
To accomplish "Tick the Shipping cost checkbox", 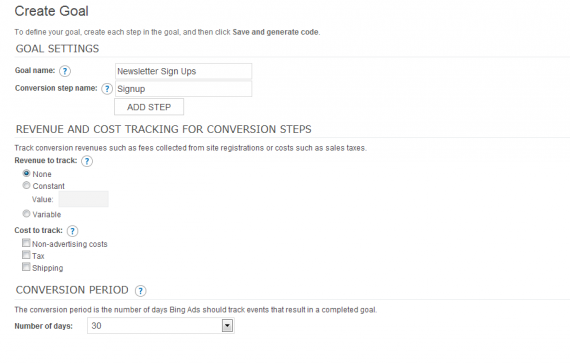I will 26,267.
